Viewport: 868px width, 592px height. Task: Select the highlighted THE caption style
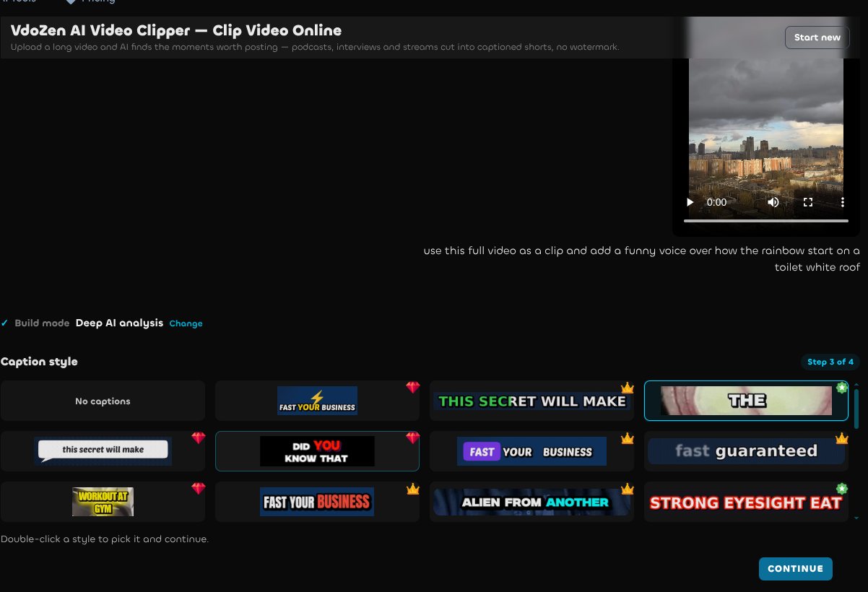(x=746, y=401)
